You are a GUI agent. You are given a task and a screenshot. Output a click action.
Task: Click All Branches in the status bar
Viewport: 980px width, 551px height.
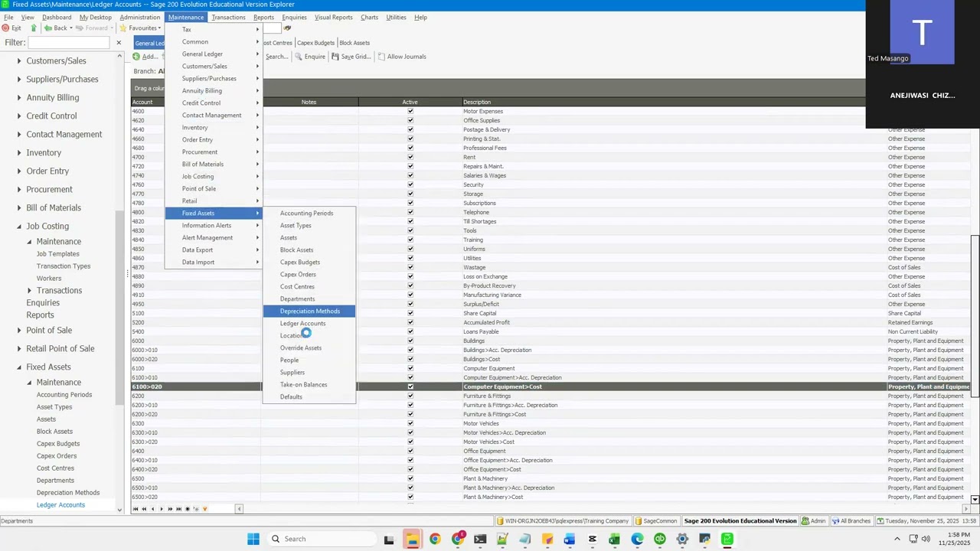click(x=851, y=521)
